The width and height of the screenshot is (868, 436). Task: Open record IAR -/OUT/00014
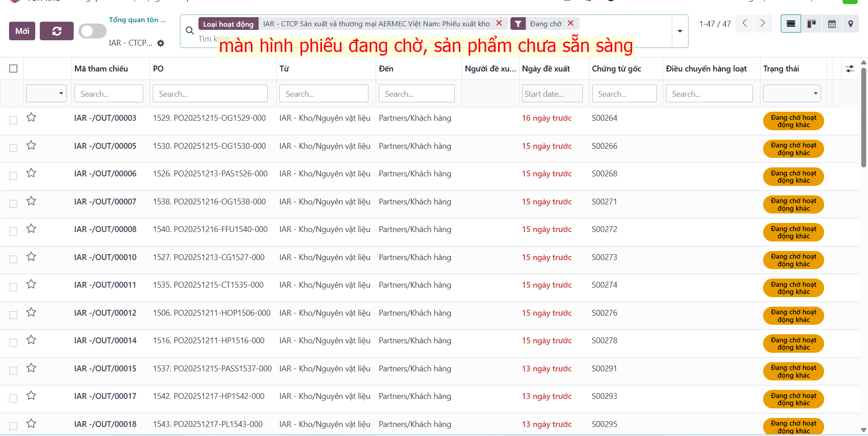(105, 341)
